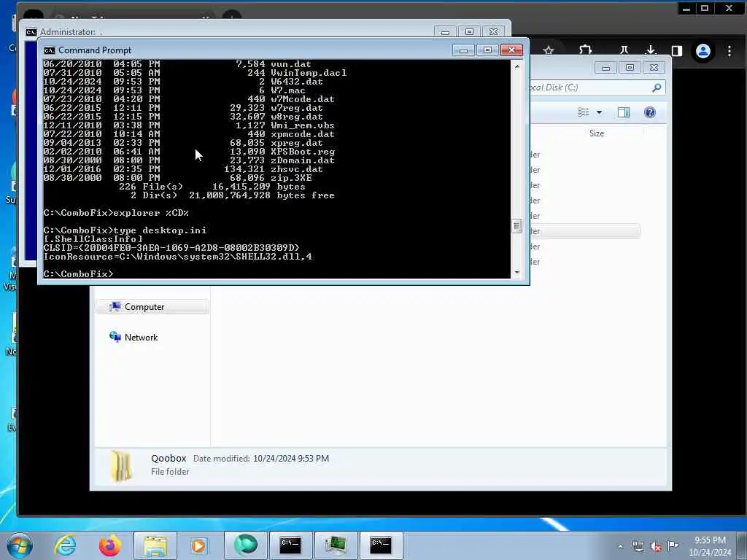Click the muted volume tray icon
This screenshot has width=747, height=560.
(x=656, y=546)
